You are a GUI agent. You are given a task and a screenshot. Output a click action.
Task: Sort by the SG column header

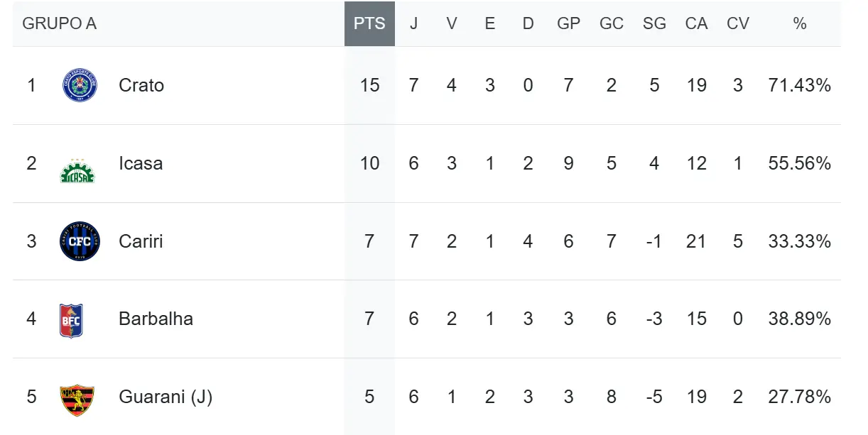[654, 23]
